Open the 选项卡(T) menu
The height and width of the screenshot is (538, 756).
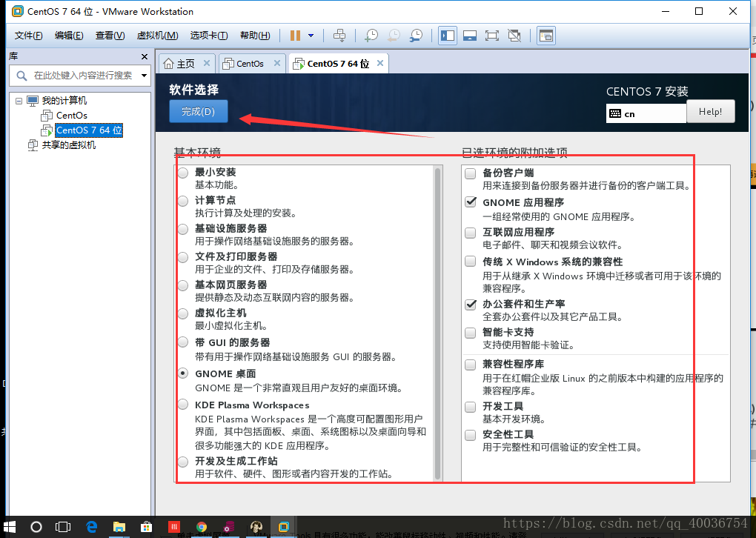(x=209, y=35)
